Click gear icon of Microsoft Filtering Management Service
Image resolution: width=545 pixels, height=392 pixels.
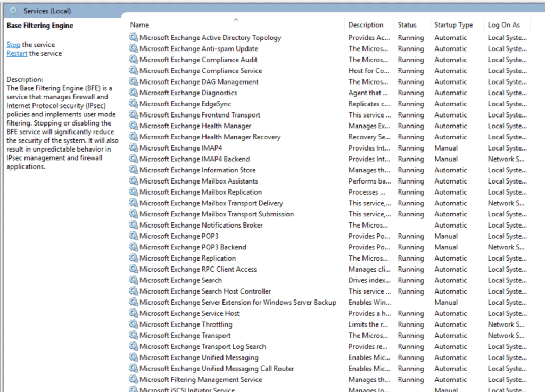point(133,380)
